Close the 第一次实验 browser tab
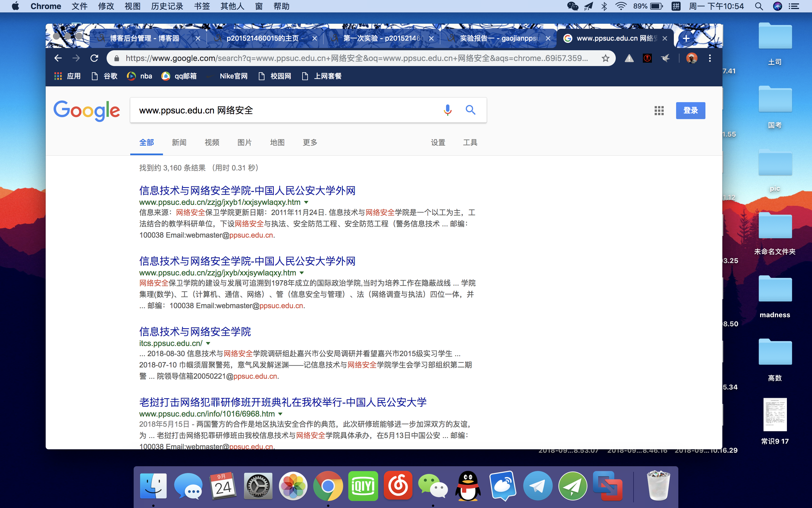The image size is (812, 508). tap(431, 39)
